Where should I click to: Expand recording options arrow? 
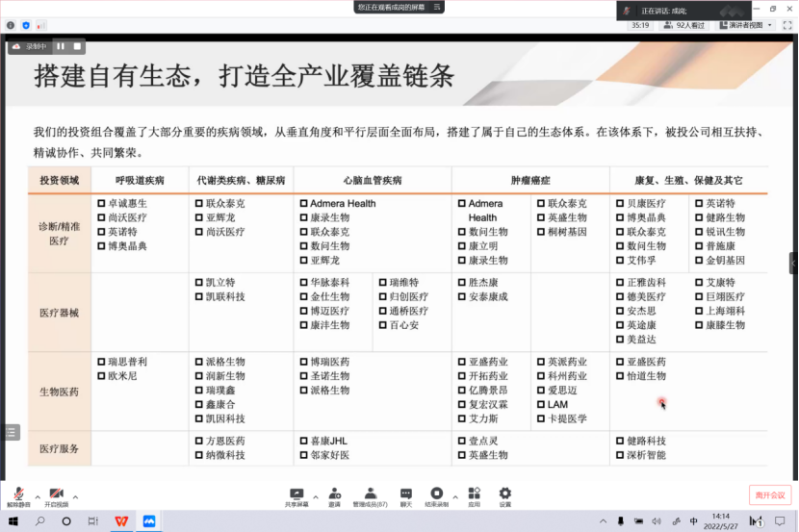click(x=455, y=497)
